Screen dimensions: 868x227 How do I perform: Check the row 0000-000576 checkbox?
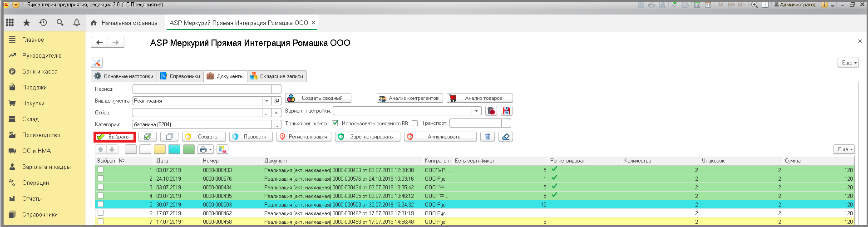100,178
